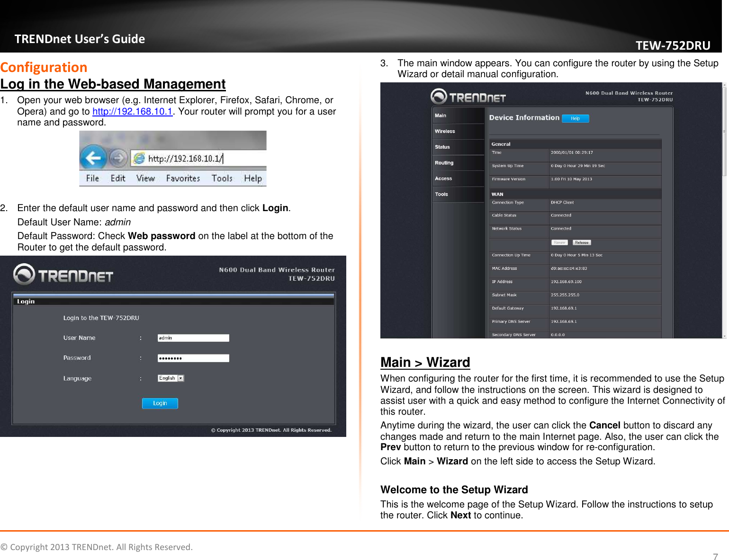Click the 'Log in the Web-based Management' heading

113,84
